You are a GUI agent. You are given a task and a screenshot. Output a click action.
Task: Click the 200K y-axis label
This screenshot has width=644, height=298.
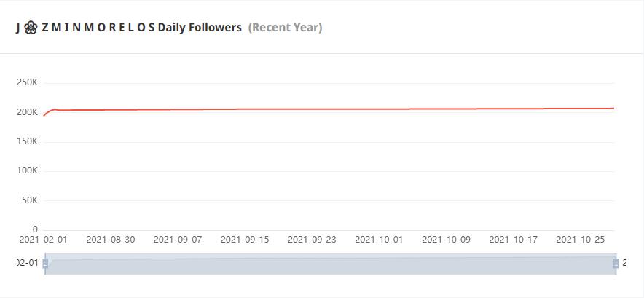click(x=27, y=112)
